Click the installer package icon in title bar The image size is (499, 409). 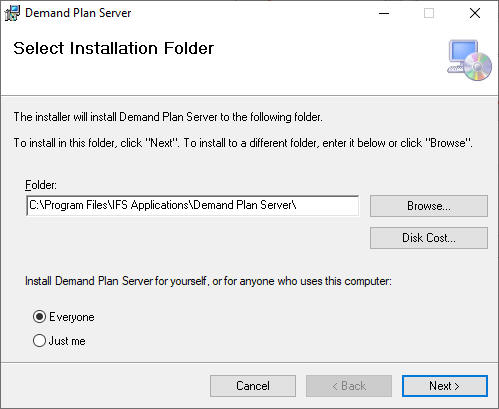pos(12,13)
